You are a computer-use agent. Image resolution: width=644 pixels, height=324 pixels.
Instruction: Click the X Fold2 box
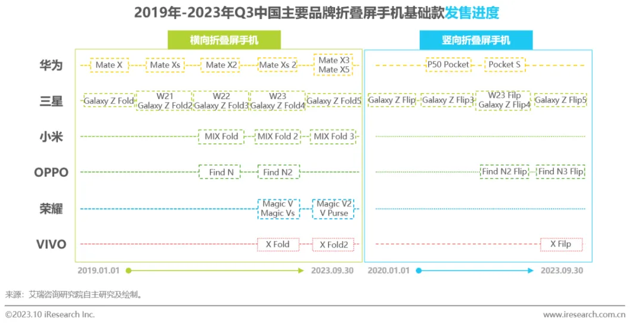point(333,245)
